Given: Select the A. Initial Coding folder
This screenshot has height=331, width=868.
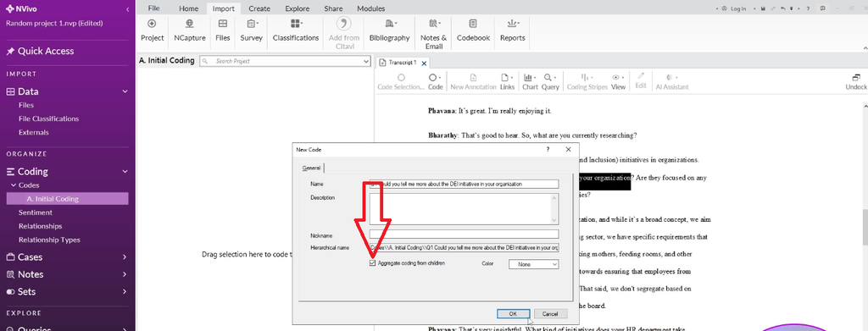Looking at the screenshot, I should pyautogui.click(x=67, y=198).
